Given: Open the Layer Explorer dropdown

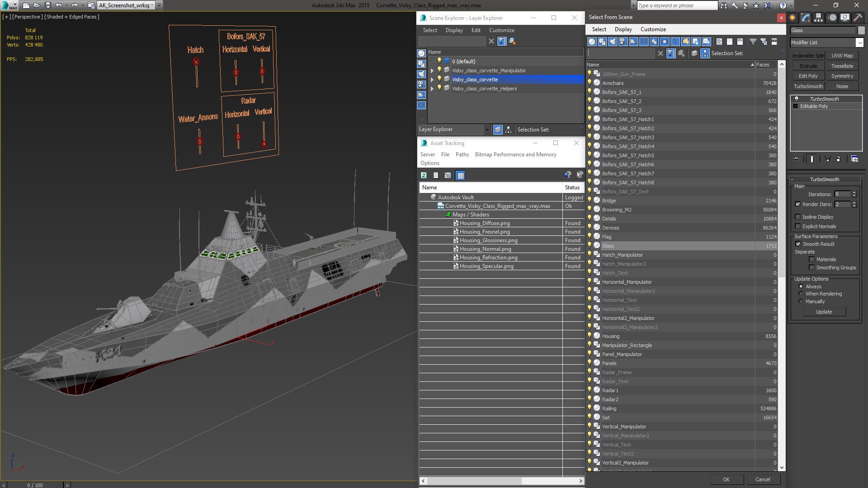Looking at the screenshot, I should click(486, 130).
